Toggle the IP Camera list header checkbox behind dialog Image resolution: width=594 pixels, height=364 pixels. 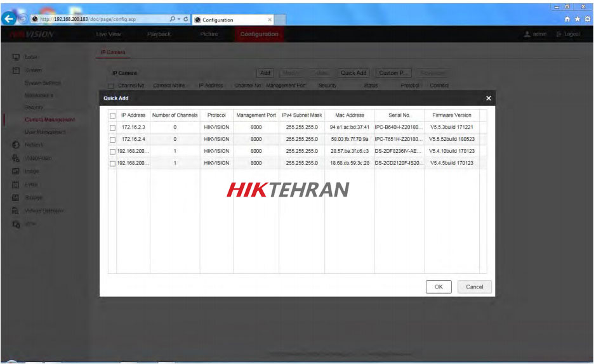(x=110, y=86)
